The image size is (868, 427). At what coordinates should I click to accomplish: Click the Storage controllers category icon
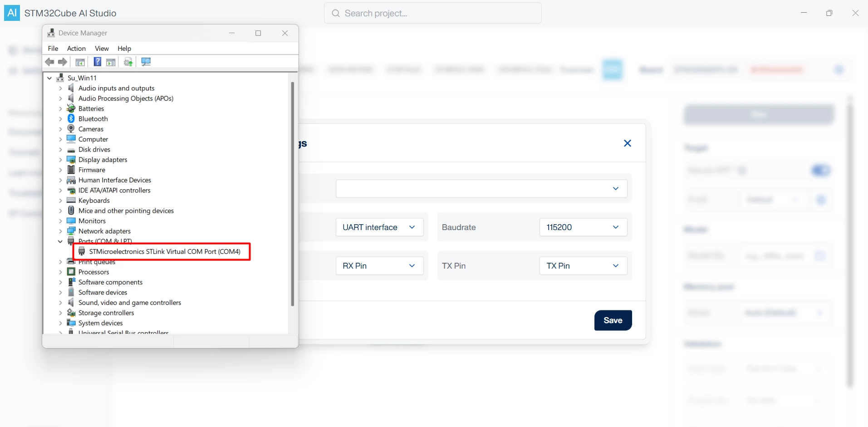pos(71,313)
